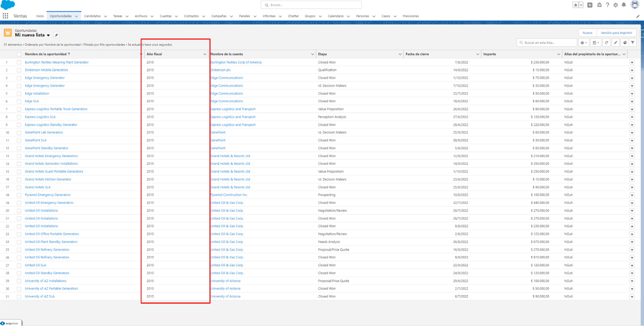Show the charts panel

[625, 43]
